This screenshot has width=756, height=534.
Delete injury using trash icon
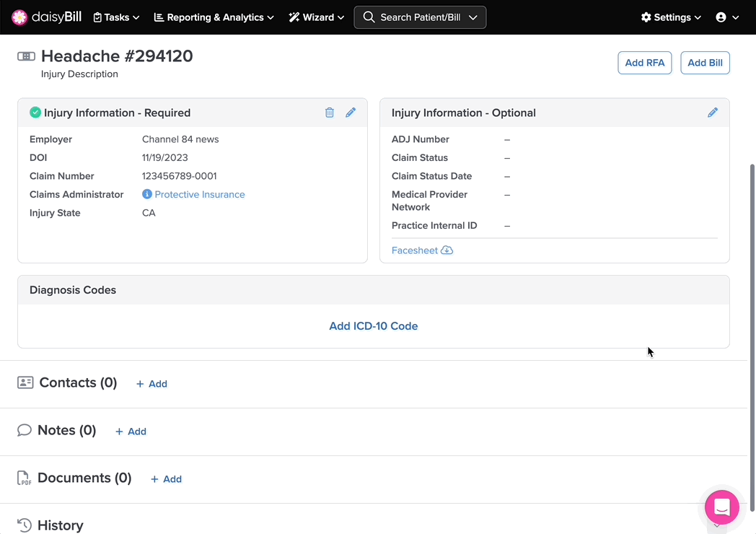point(330,113)
